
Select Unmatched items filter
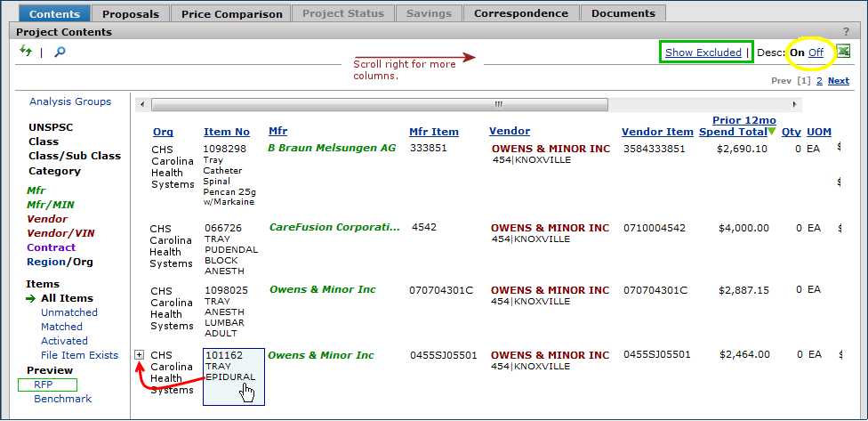(68, 312)
